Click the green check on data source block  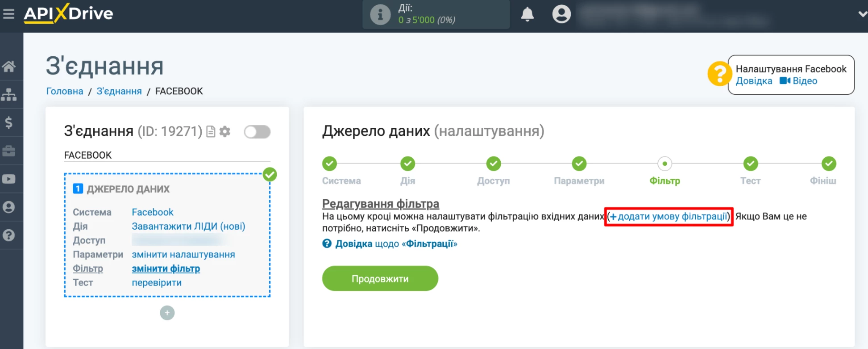point(270,174)
